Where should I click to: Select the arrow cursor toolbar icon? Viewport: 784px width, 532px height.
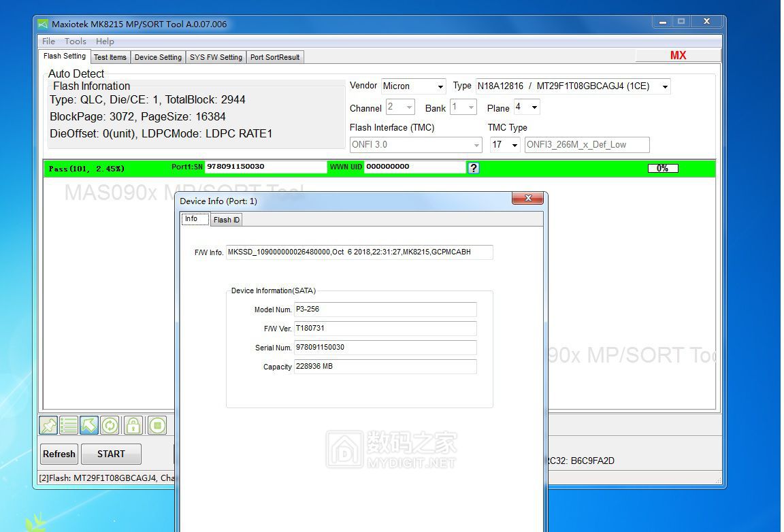pos(89,425)
